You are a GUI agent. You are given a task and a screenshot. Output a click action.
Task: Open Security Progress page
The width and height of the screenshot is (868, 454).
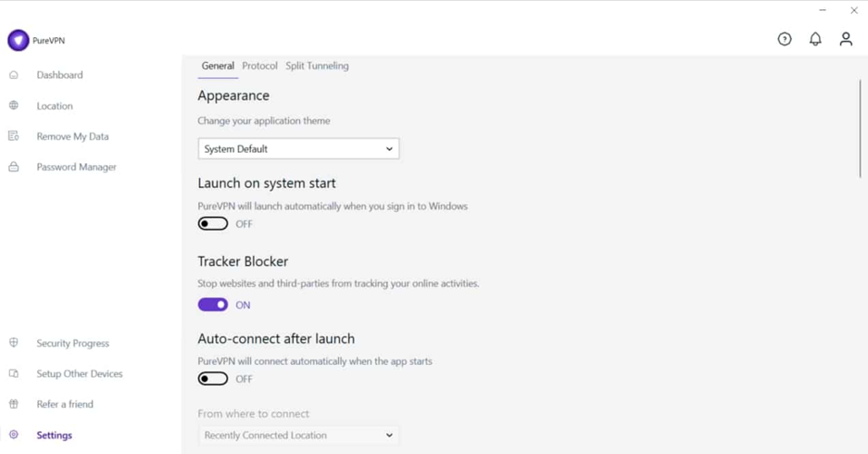click(73, 343)
